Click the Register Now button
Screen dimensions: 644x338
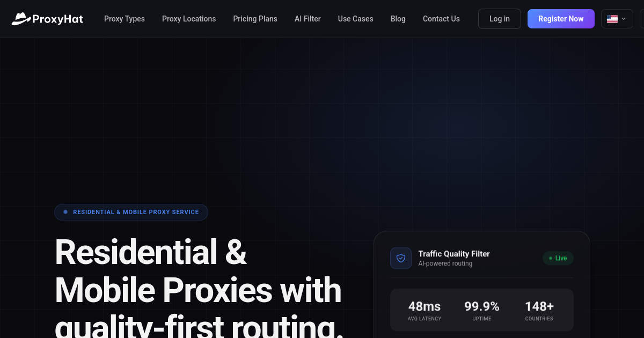click(561, 19)
